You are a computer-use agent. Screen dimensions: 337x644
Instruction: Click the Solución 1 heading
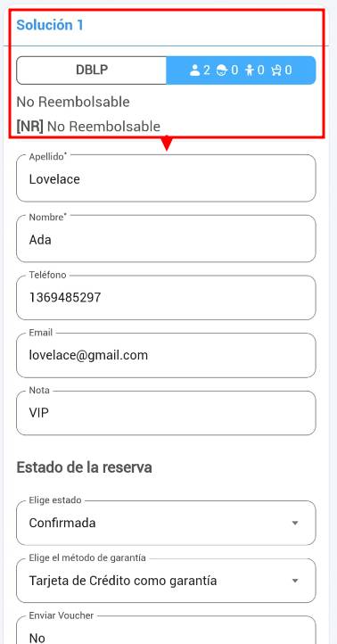(x=50, y=25)
